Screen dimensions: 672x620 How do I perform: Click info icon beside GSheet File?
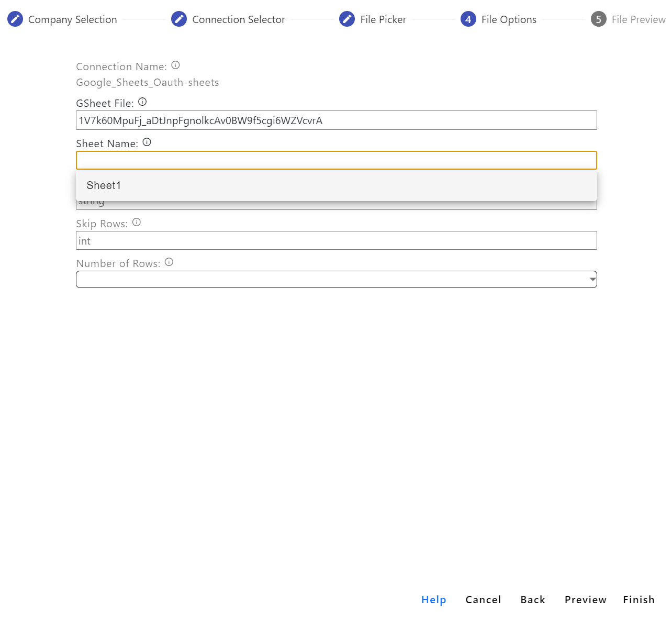[x=142, y=102]
